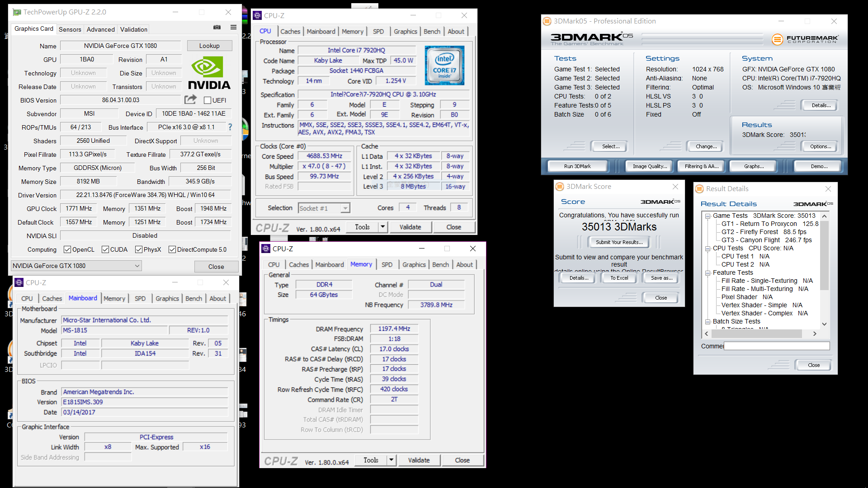Open Tools dropdown arrow in CPU-Z Memory window
Viewport: 868px width, 488px height.
(392, 460)
